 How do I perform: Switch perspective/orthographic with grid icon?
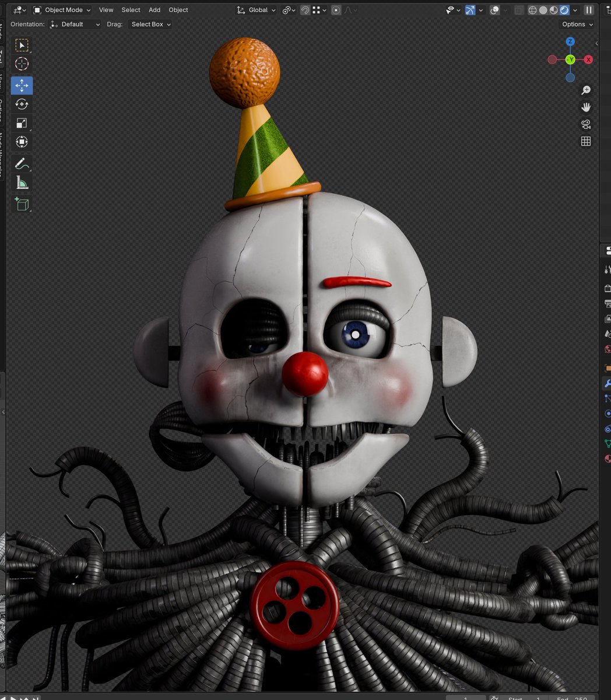click(586, 141)
